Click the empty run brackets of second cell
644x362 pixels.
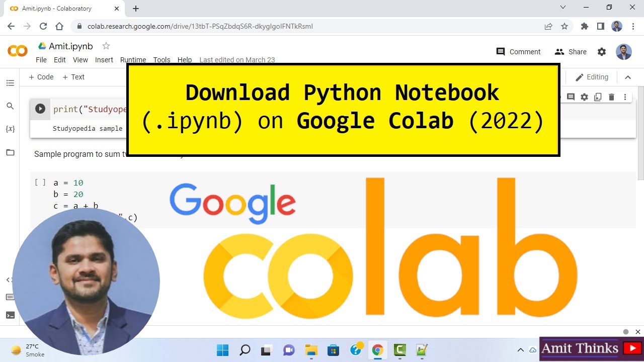(x=40, y=183)
